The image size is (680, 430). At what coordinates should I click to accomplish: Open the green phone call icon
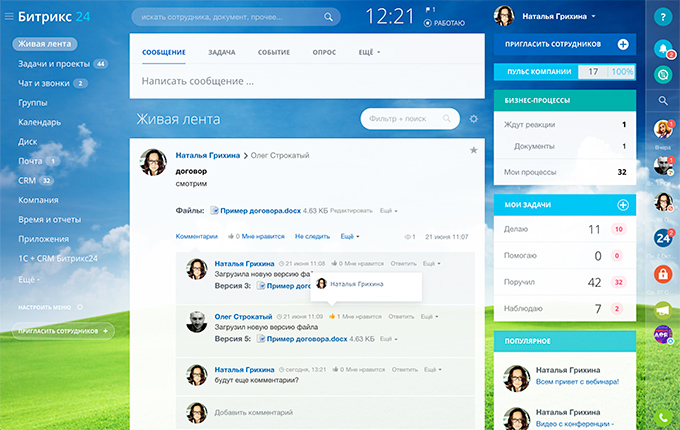[x=662, y=417]
